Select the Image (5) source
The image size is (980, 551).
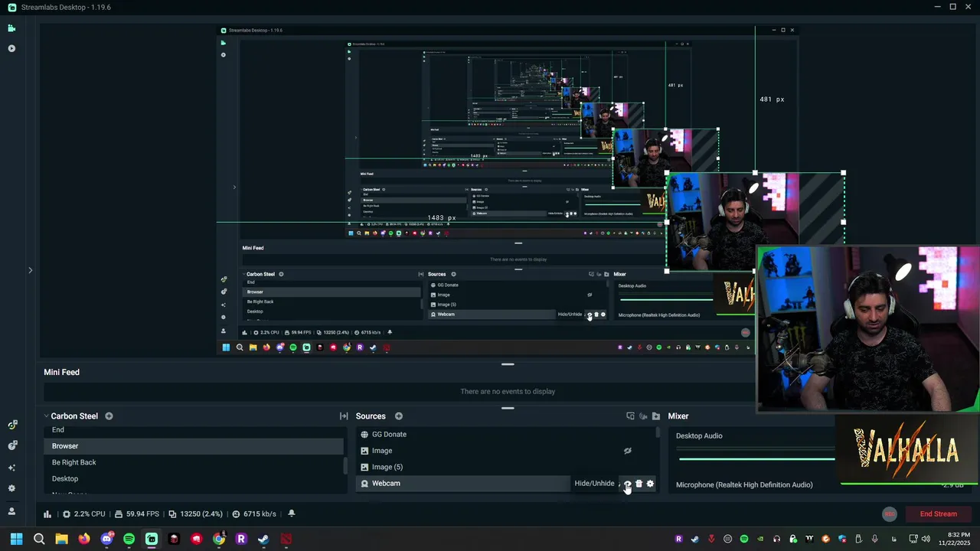coord(505,467)
